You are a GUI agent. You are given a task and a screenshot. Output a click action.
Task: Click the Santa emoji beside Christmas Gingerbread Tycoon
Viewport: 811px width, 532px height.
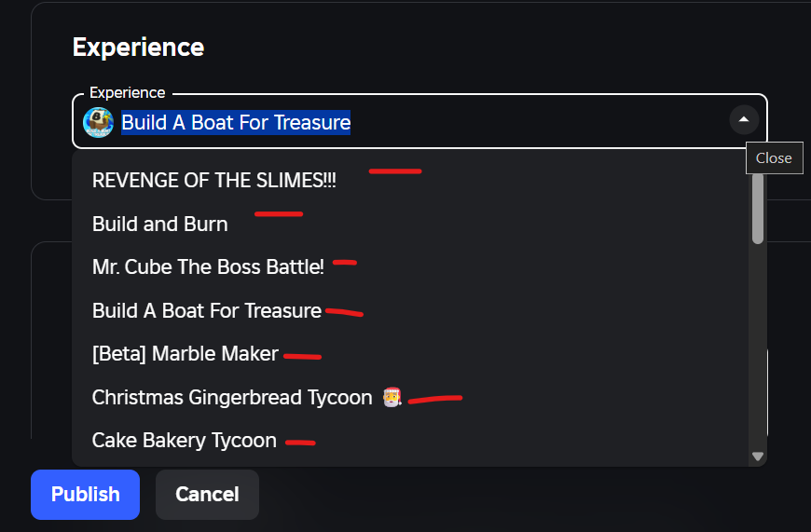[x=392, y=398]
